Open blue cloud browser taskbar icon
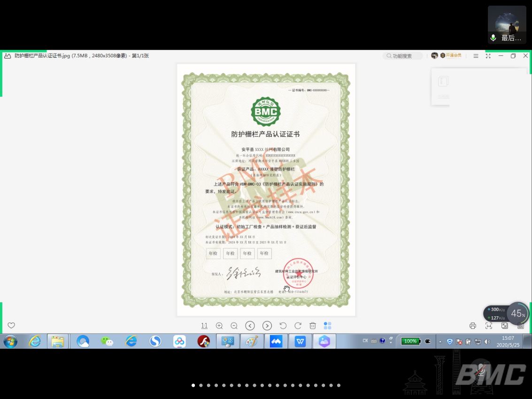This screenshot has height=399, width=532. pos(83,341)
